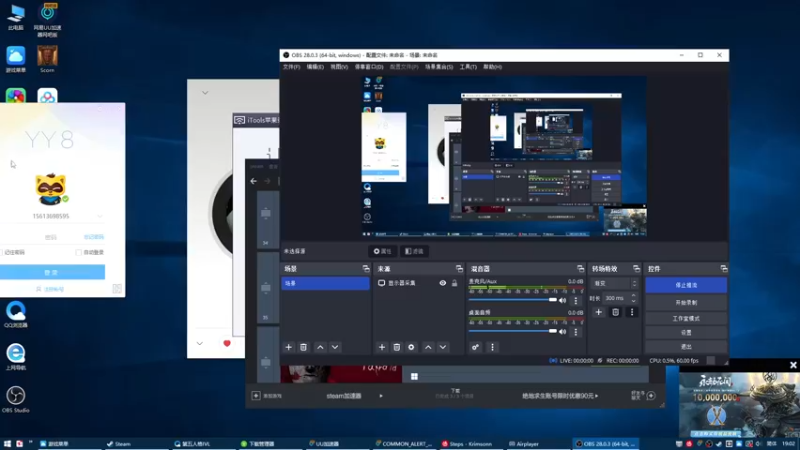
Task: Open the Scom game desktop shortcut
Action: point(47,59)
